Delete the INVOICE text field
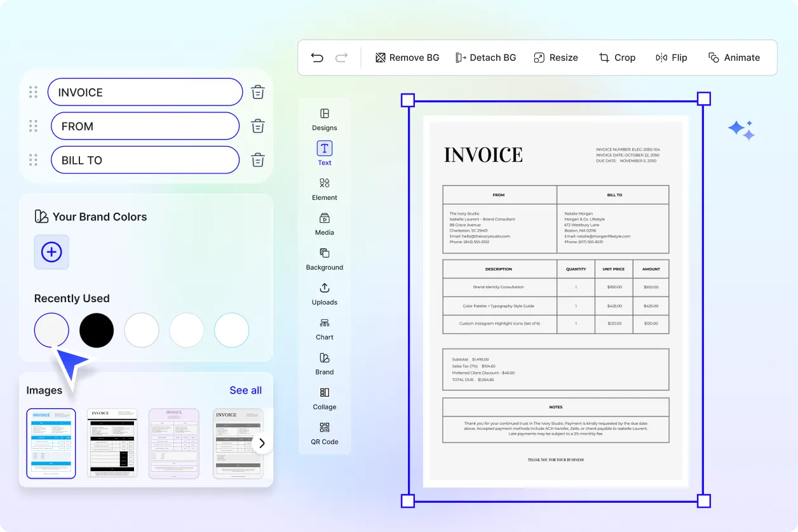This screenshot has width=798, height=532. [257, 91]
